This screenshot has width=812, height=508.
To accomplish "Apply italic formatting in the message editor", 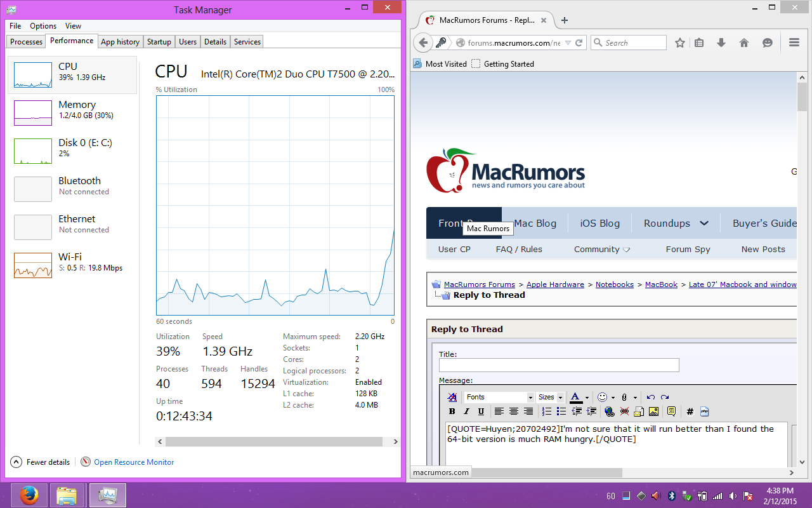I will [x=467, y=411].
